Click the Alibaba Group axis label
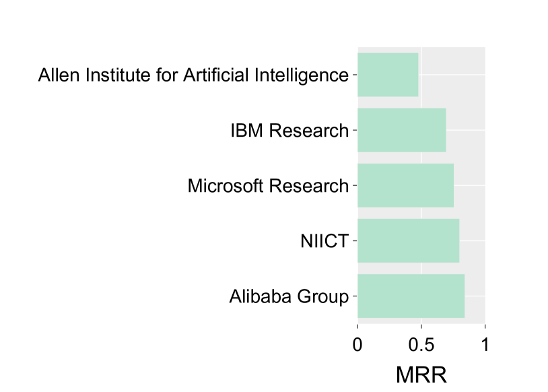Screen dimensions: 548x392 pos(289,296)
